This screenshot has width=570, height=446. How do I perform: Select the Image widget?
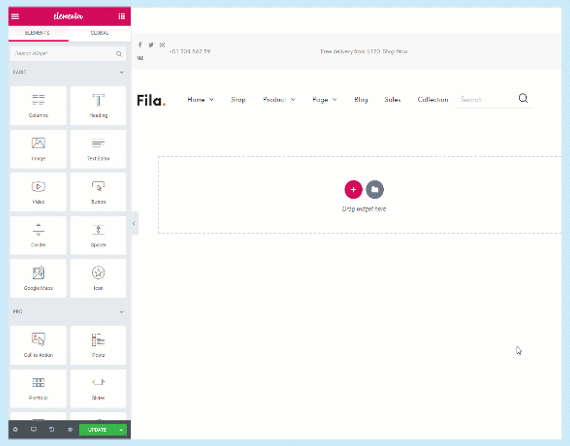pyautogui.click(x=38, y=149)
